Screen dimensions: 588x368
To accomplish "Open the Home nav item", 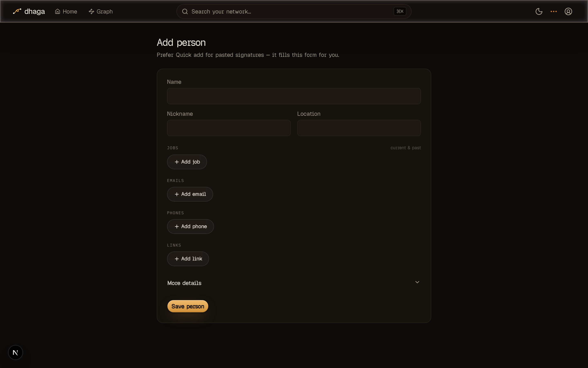I will 66,11.
